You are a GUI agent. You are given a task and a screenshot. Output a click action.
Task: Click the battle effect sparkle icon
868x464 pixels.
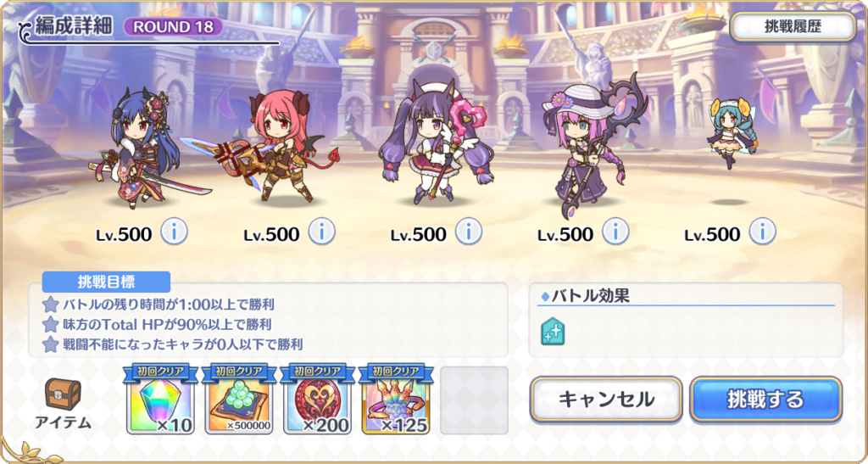point(553,331)
